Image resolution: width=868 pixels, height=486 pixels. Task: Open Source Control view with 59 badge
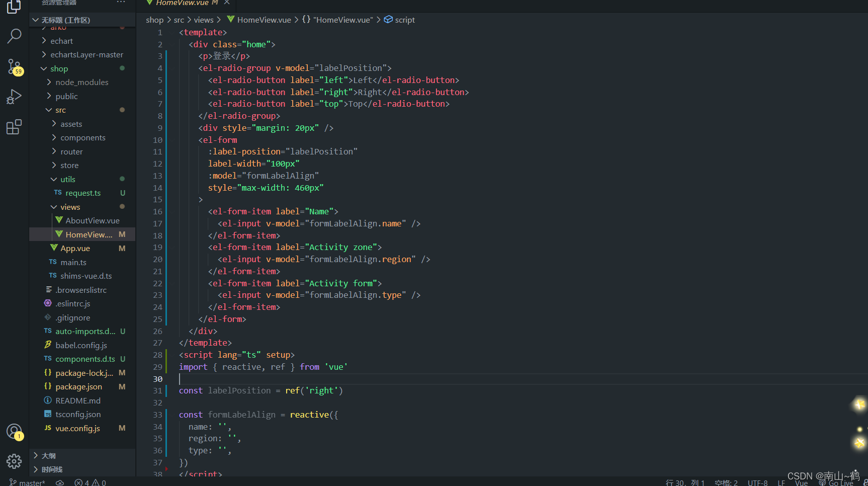pyautogui.click(x=14, y=66)
